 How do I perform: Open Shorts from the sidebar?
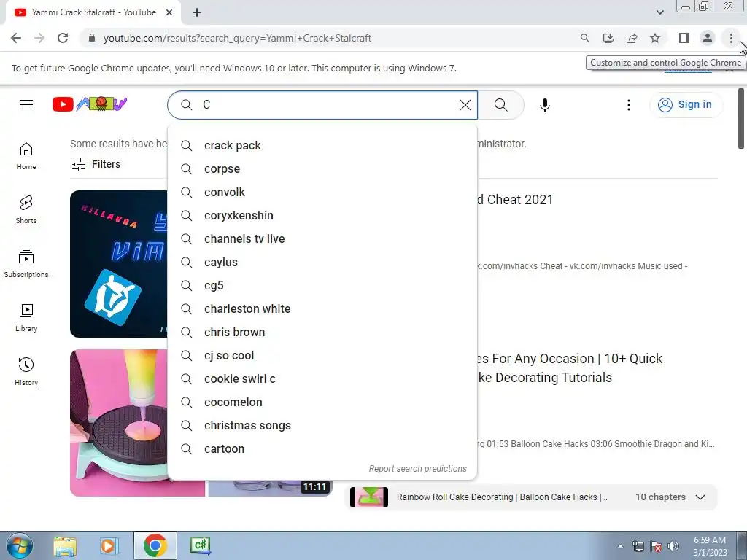[x=26, y=209]
